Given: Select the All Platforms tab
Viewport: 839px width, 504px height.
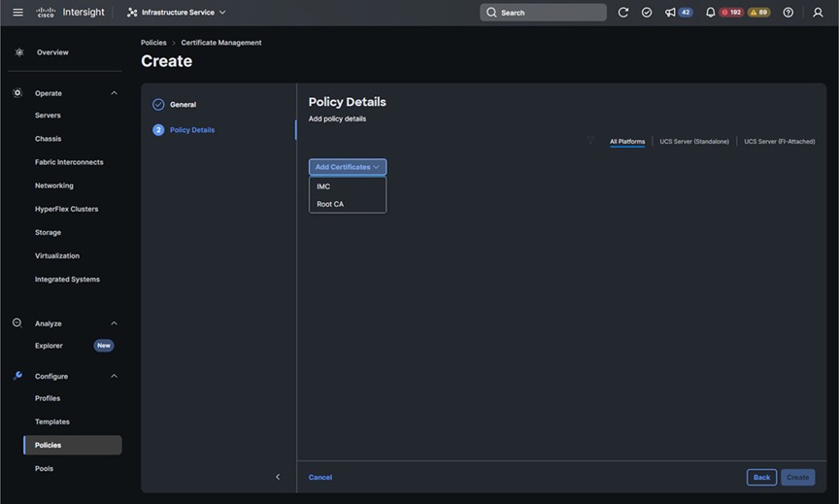Looking at the screenshot, I should (627, 142).
